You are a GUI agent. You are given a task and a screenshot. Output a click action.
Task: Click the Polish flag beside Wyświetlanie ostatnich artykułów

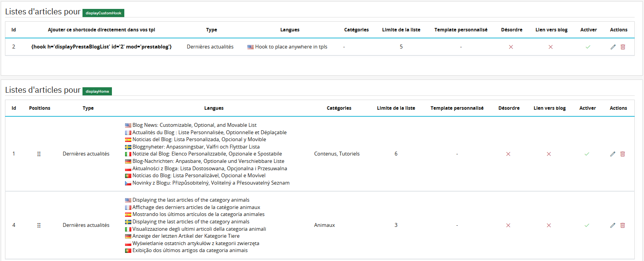pyautogui.click(x=128, y=244)
